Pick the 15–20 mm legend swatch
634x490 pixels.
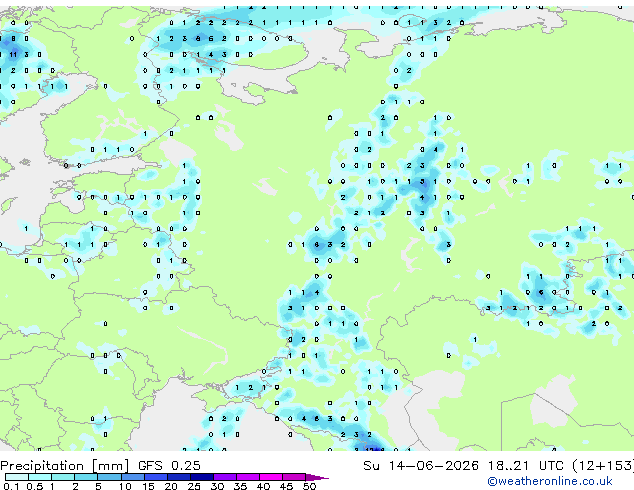click(x=156, y=477)
